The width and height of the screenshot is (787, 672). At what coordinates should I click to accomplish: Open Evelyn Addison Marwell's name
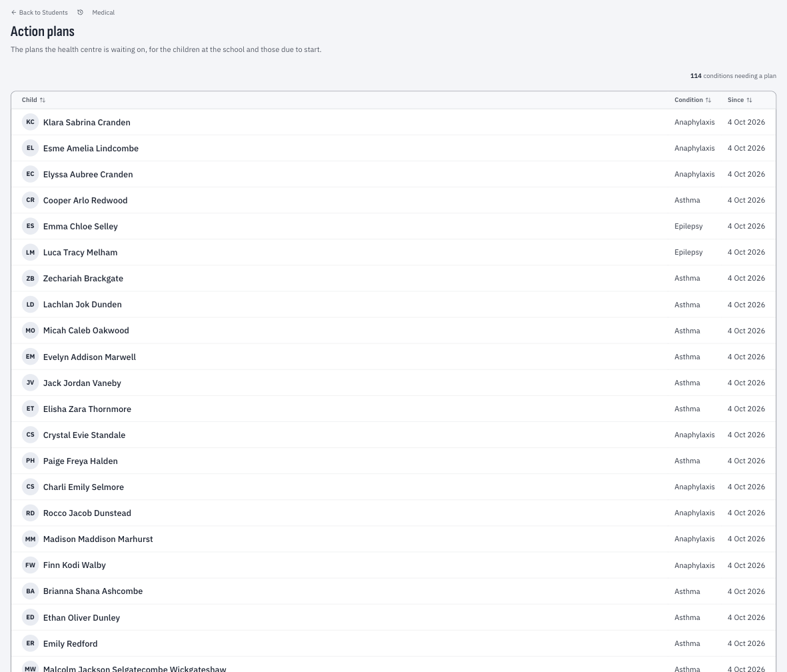pos(89,357)
